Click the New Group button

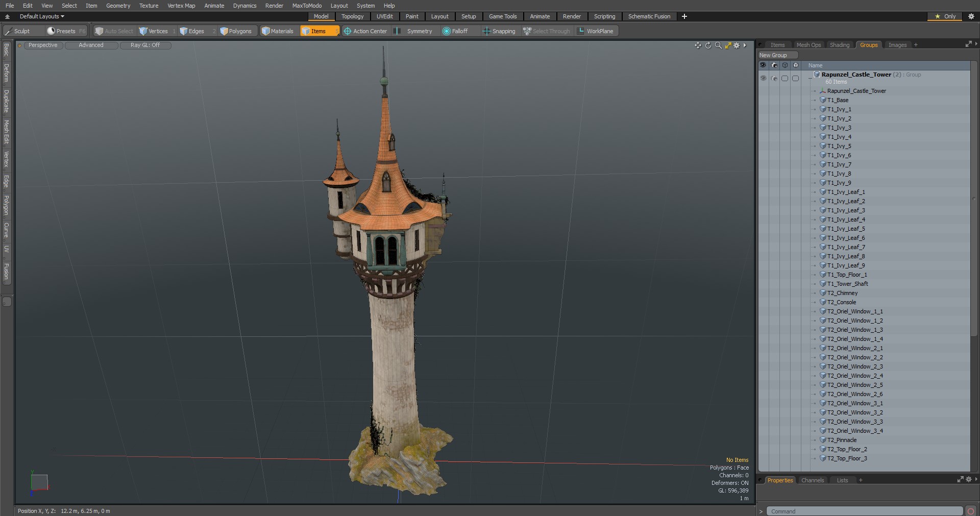point(778,55)
